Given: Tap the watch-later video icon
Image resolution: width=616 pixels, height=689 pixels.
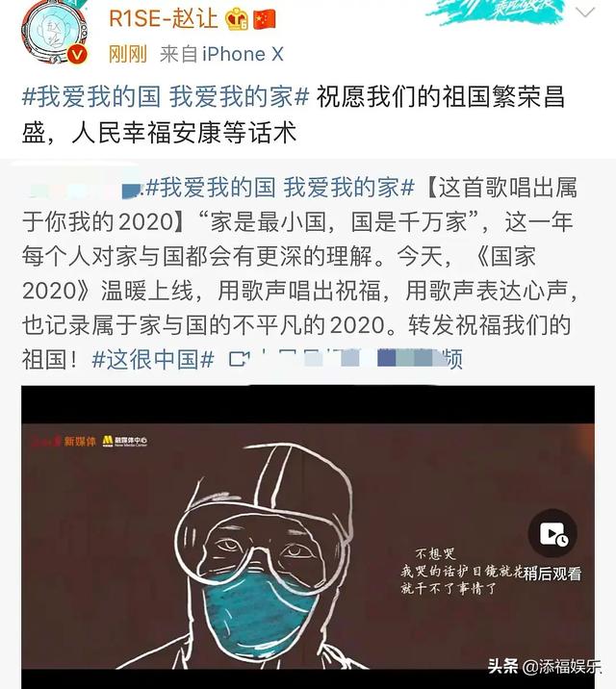Looking at the screenshot, I should [x=552, y=533].
